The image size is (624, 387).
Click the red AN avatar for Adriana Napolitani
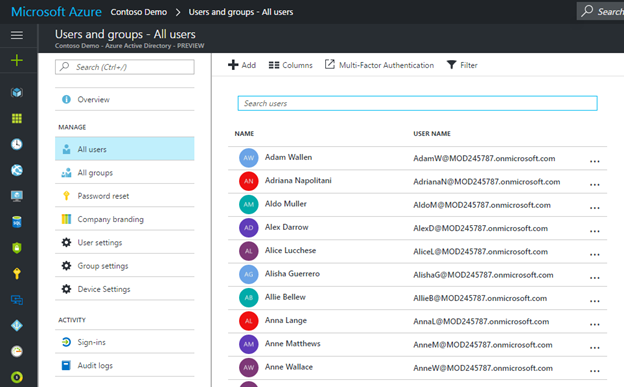[249, 181]
